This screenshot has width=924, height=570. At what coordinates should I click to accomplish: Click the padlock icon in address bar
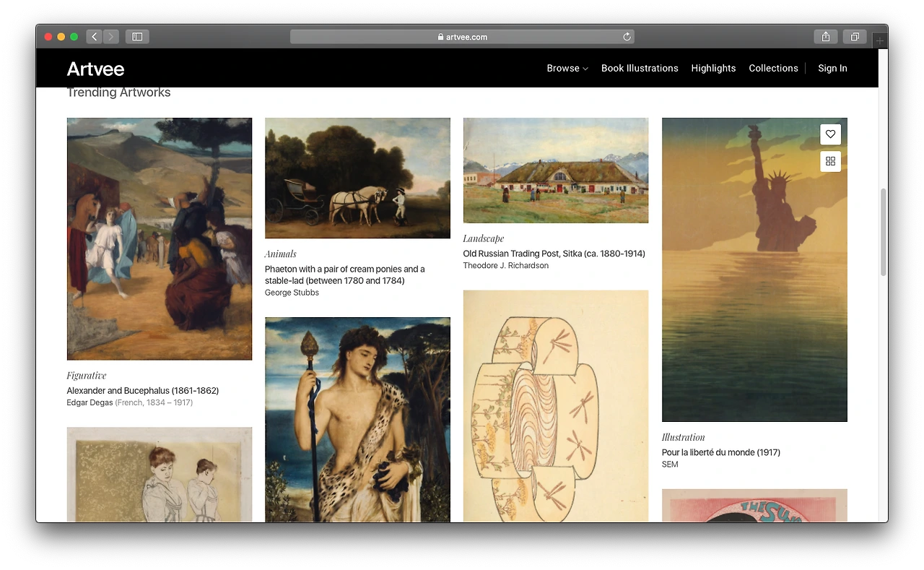[440, 37]
